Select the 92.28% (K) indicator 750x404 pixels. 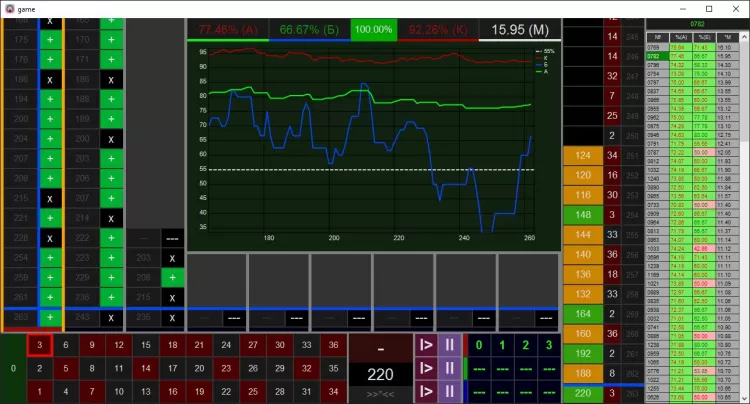(x=438, y=29)
